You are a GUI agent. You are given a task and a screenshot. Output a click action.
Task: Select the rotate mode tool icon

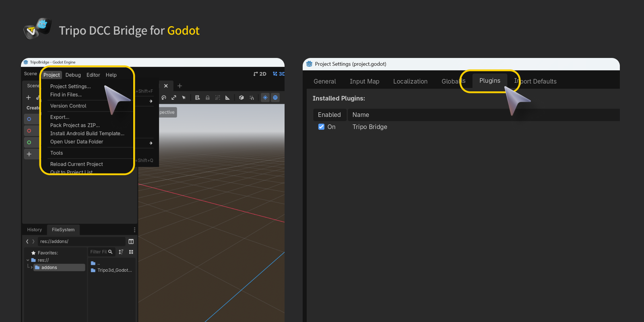[164, 98]
